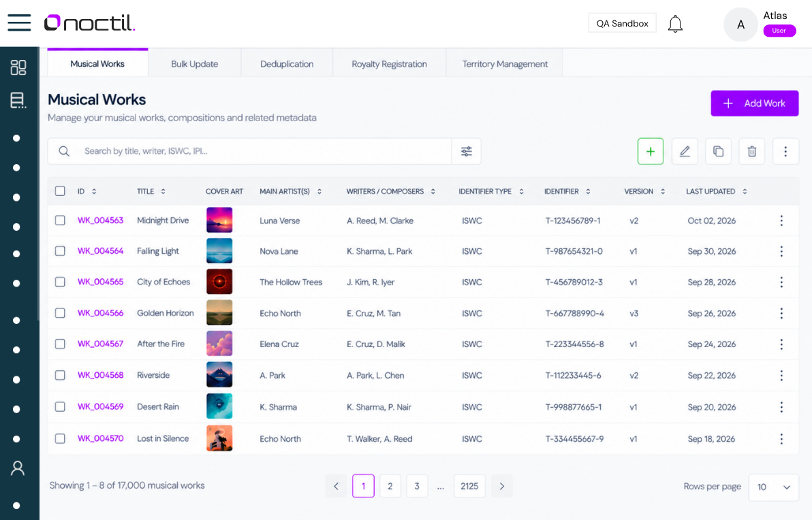Open the Midnight Drive cover art thumbnail
The image size is (812, 520).
coord(219,220)
